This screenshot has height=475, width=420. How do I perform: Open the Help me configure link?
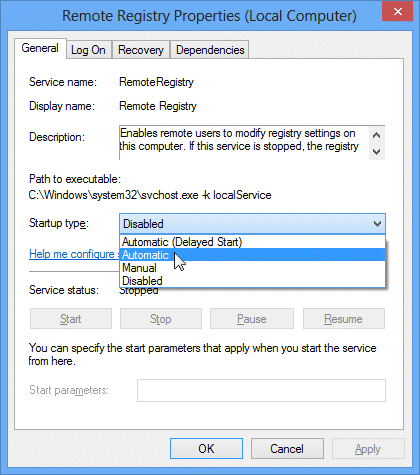click(x=74, y=254)
